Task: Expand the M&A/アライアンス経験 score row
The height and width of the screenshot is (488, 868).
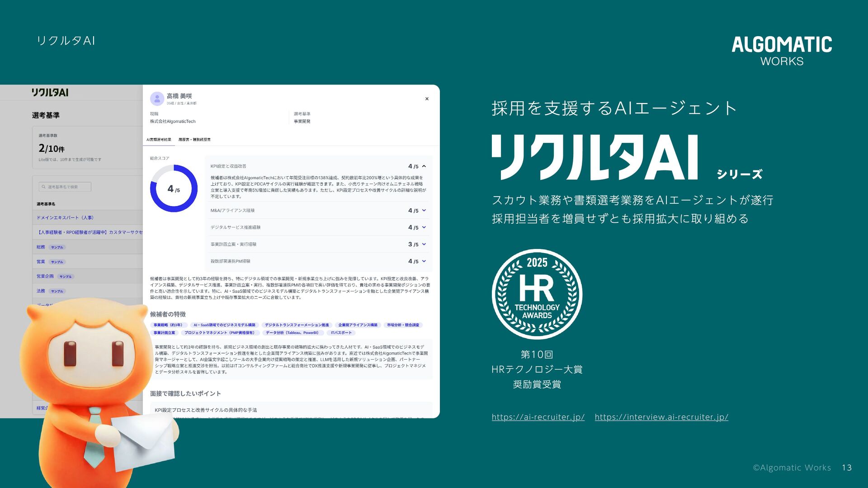Action: [424, 211]
